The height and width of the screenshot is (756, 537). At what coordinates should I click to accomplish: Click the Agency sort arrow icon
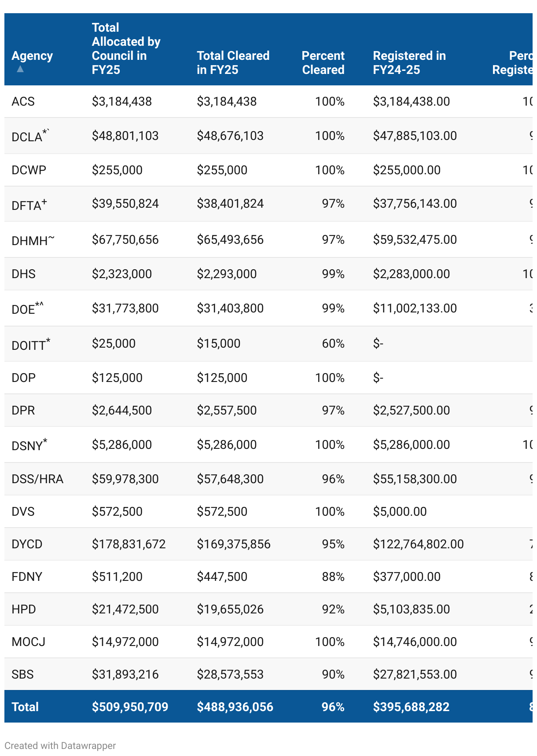(x=20, y=69)
